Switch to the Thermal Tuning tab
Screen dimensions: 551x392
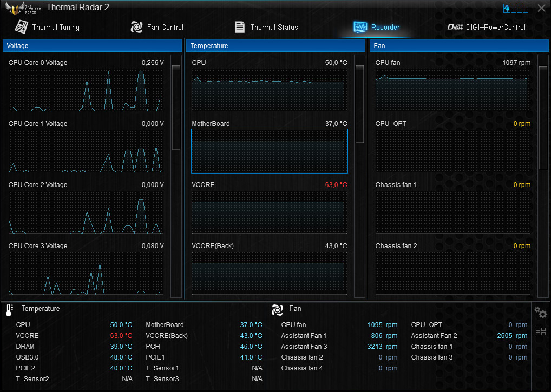[47, 27]
